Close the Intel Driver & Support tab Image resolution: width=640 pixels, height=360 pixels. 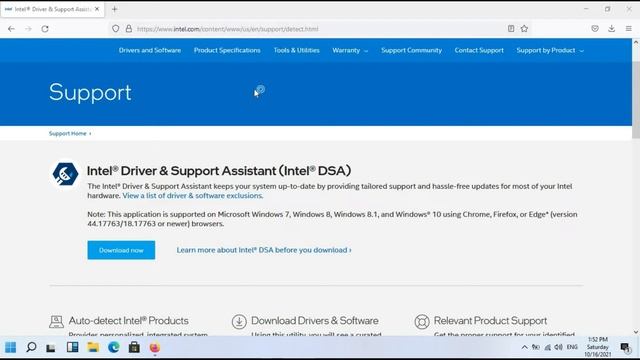coord(97,9)
